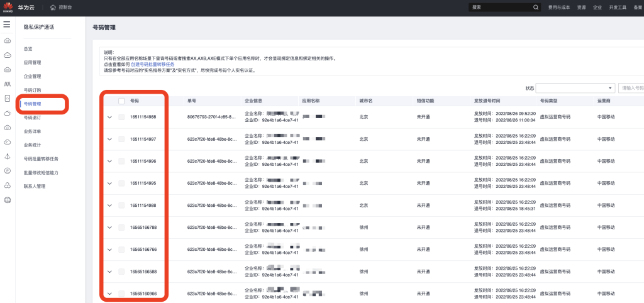Tick the select-all checkbox in the 号码 header
Viewport: 644px width, 303px height.
click(x=121, y=101)
